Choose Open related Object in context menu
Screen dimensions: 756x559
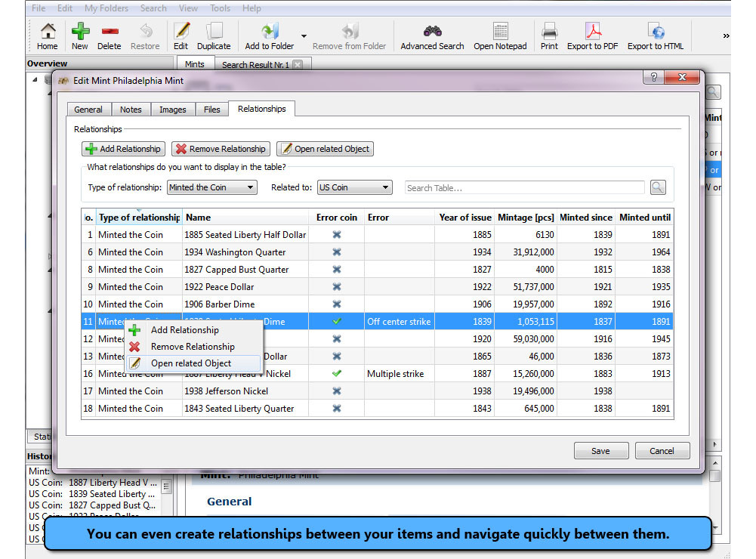click(x=194, y=363)
